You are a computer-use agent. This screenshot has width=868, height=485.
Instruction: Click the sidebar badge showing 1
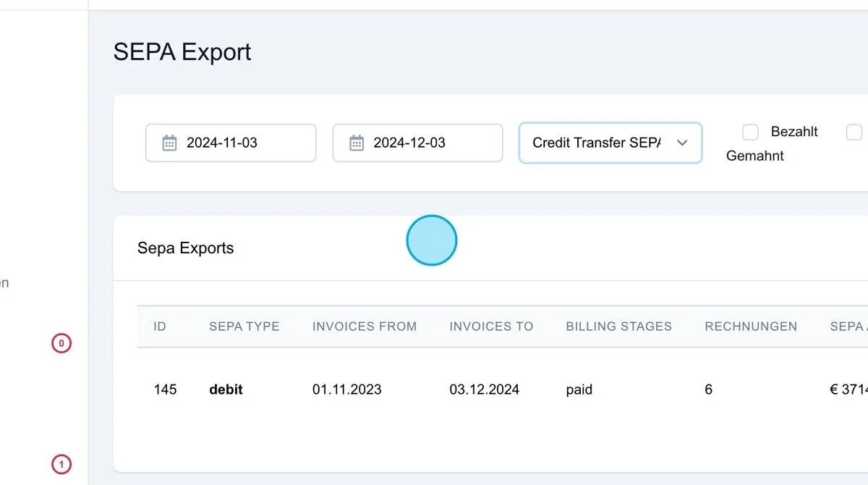pos(61,464)
